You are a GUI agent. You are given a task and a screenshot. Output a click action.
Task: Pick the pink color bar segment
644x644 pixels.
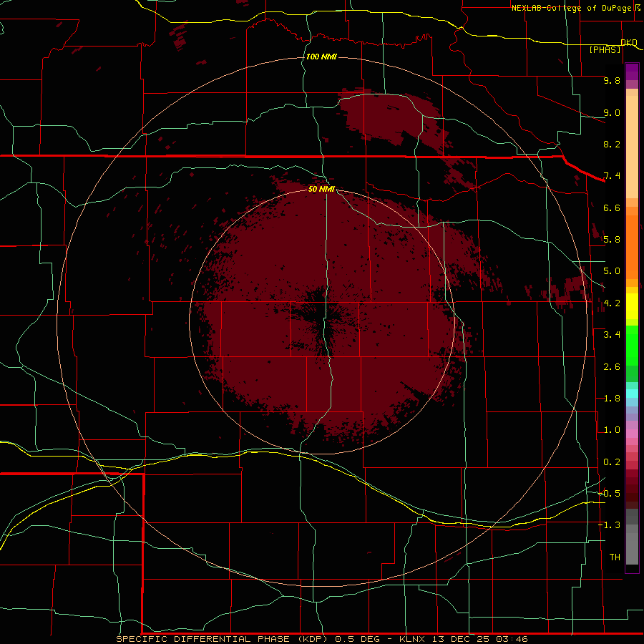coord(632,434)
